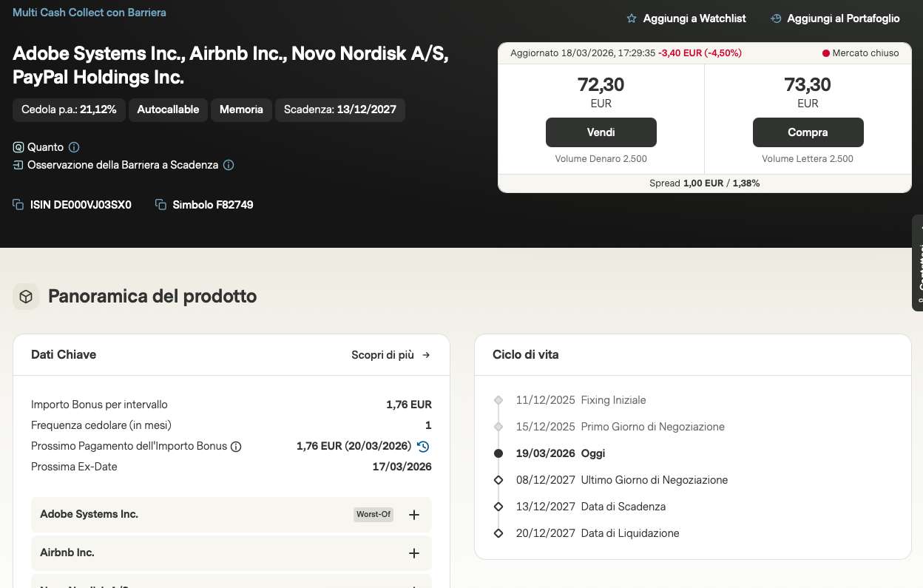
Task: Select the Memoria tag
Action: [241, 109]
